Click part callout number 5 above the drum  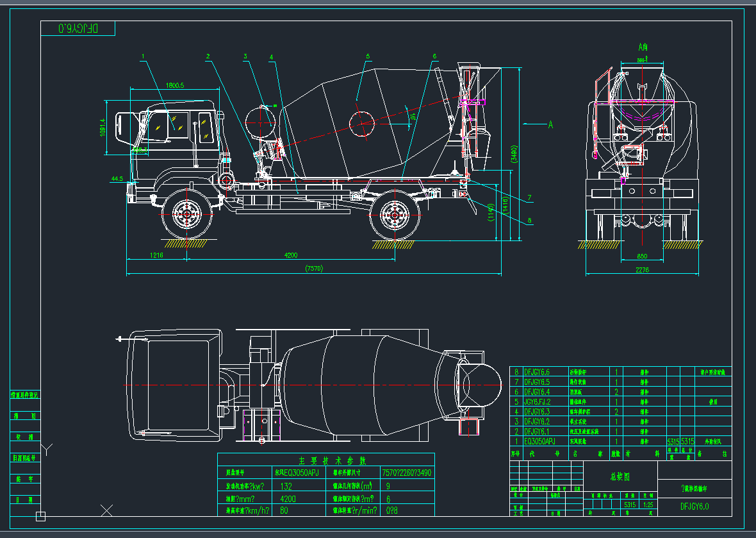[368, 56]
